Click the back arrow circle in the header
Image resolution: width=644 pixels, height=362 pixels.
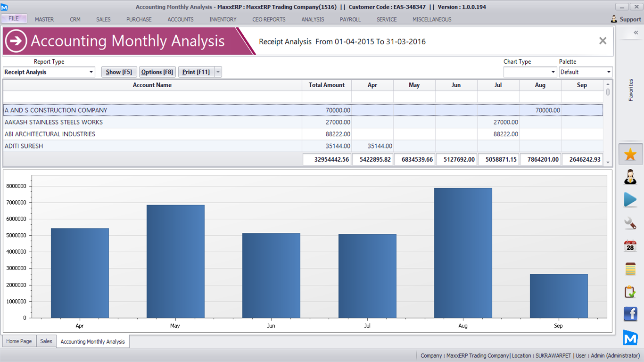pyautogui.click(x=16, y=41)
